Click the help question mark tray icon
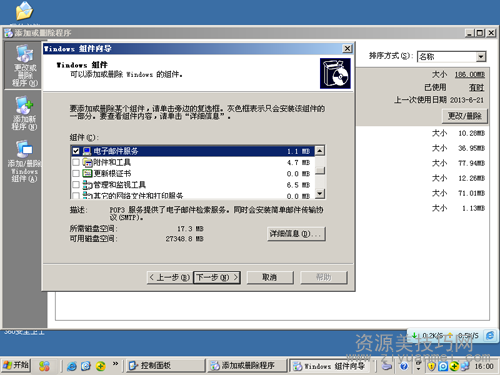This screenshot has height=375, width=500. [x=404, y=367]
